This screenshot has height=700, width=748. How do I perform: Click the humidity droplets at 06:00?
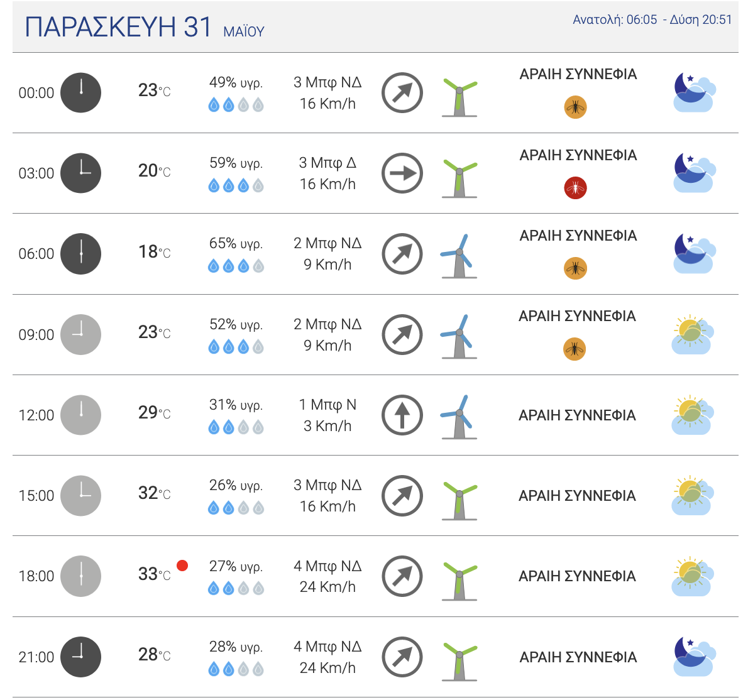tap(236, 266)
